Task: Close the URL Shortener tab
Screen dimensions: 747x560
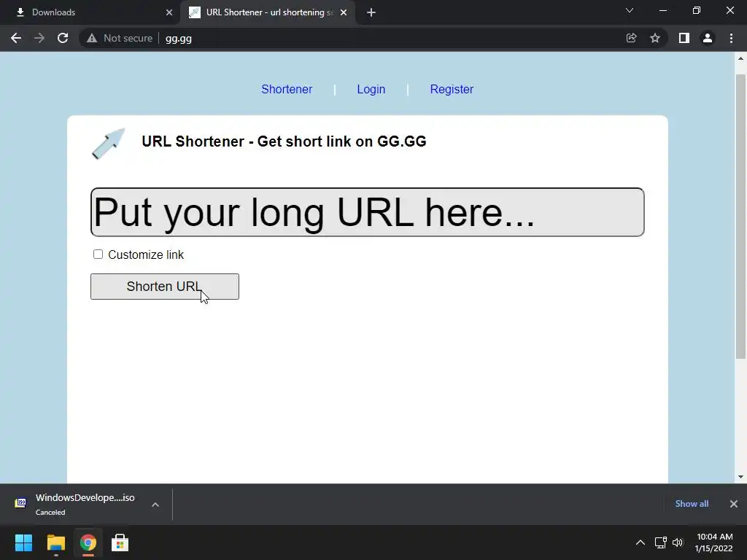Action: pyautogui.click(x=344, y=12)
